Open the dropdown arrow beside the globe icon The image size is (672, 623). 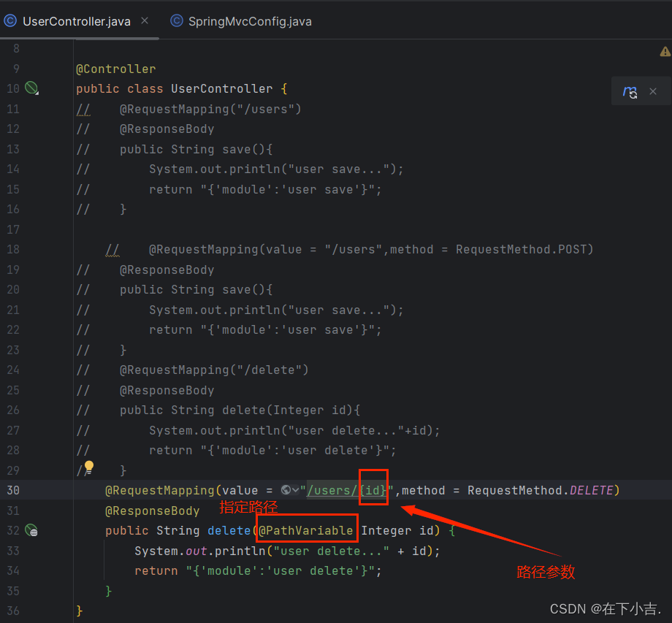[x=295, y=490]
